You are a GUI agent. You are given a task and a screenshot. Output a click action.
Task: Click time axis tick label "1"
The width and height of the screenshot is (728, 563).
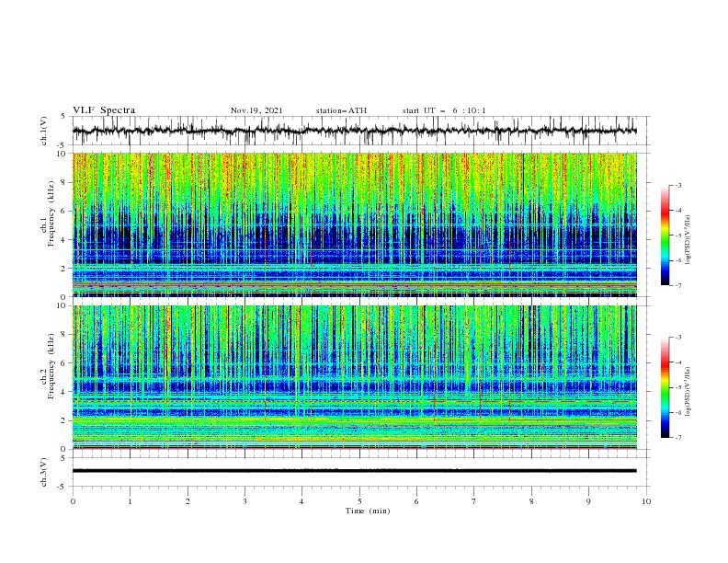pos(130,501)
